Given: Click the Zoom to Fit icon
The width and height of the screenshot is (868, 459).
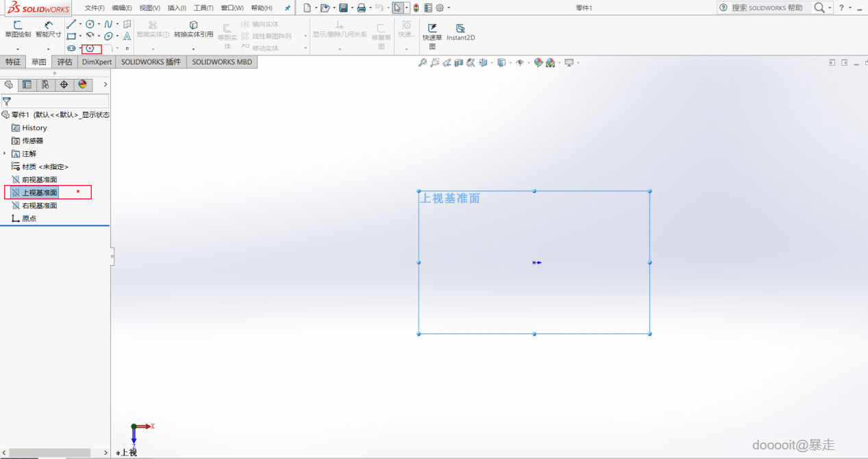Looking at the screenshot, I should (423, 62).
